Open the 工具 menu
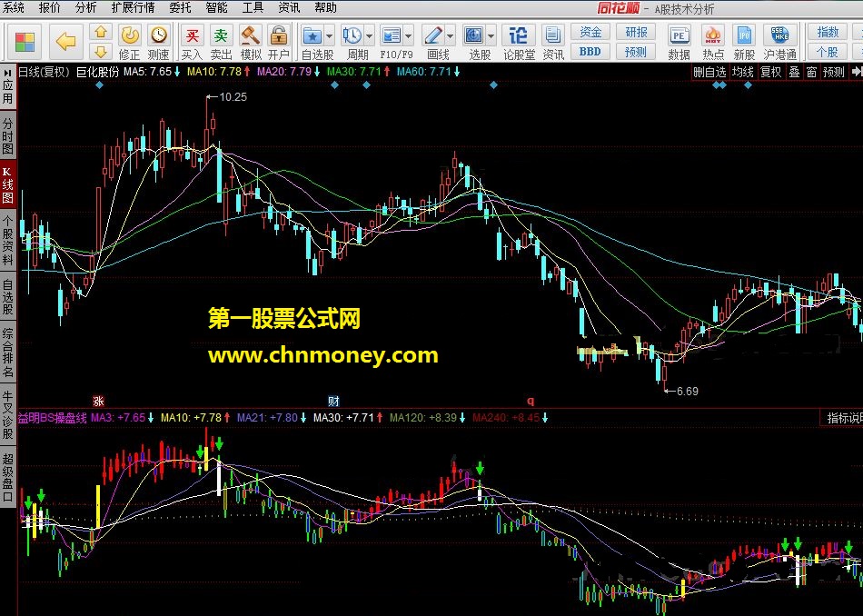The image size is (863, 616). (x=253, y=7)
